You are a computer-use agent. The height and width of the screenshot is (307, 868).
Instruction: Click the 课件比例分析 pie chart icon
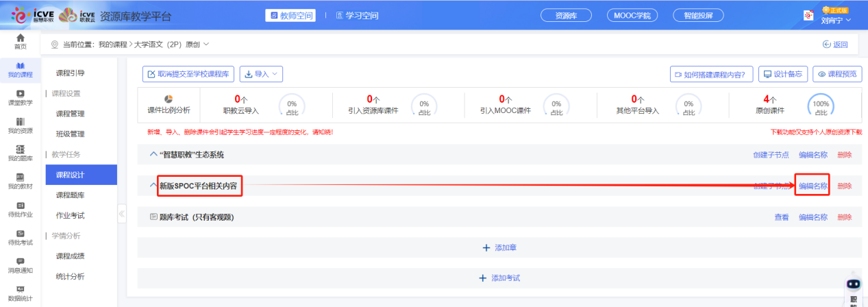169,99
